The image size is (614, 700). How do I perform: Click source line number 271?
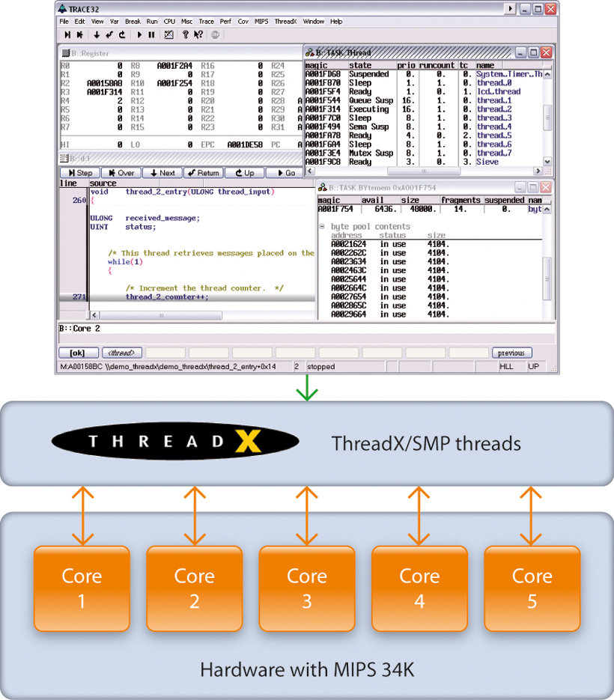click(x=79, y=297)
